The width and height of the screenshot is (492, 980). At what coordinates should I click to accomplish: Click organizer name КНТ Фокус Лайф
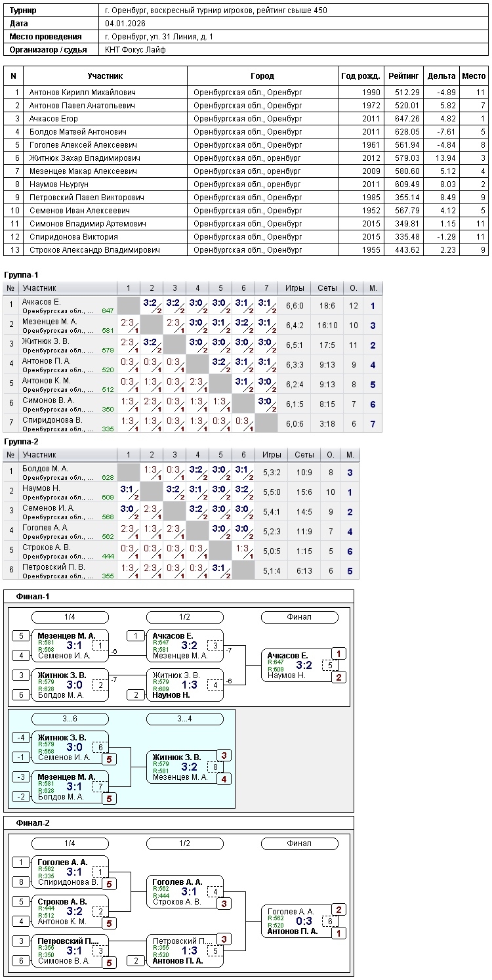pos(135,49)
